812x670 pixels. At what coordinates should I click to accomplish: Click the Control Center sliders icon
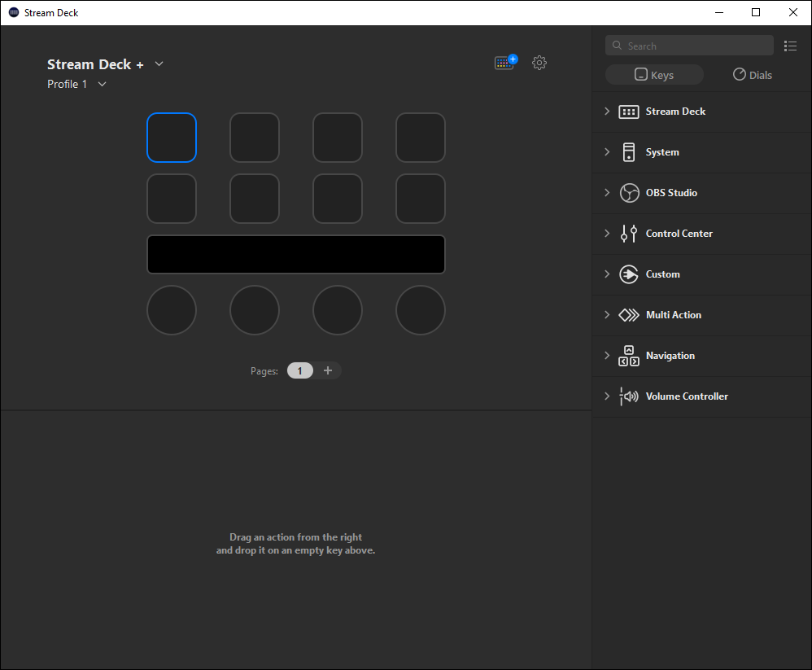[629, 234]
